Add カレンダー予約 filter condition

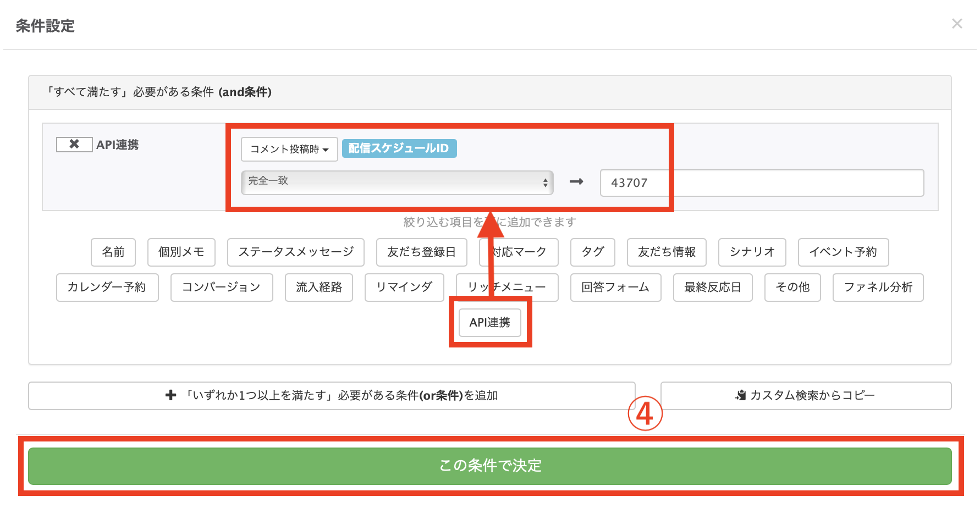click(107, 287)
